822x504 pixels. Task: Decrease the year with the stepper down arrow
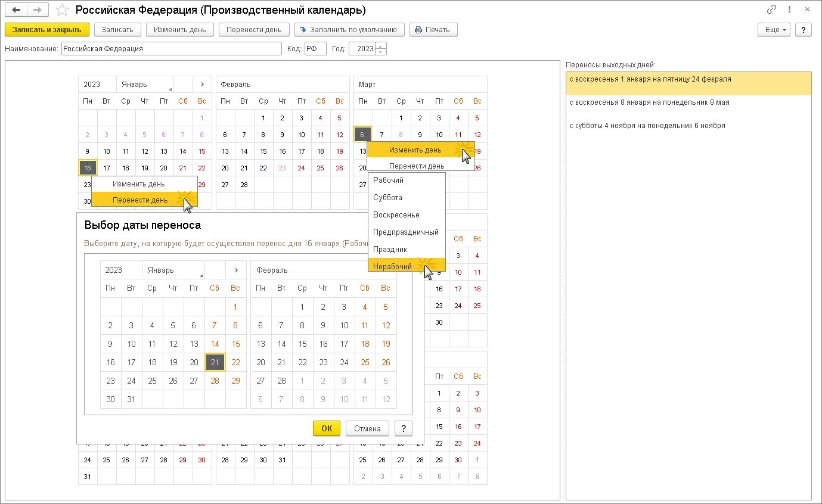(381, 52)
